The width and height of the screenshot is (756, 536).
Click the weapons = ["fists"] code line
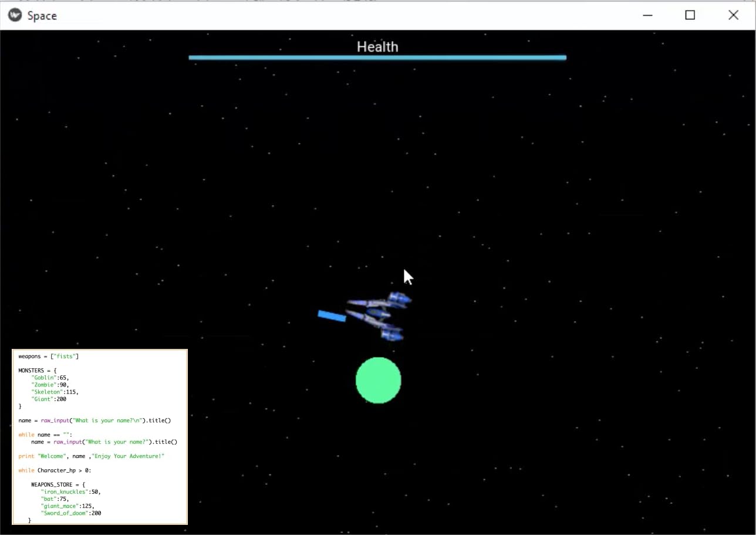coord(47,356)
